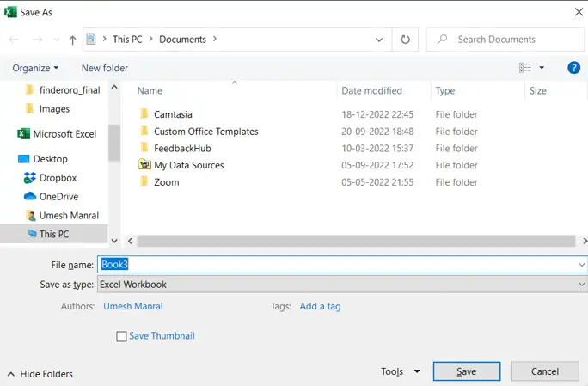Select the My Data Sources folder
This screenshot has width=588, height=386.
pyautogui.click(x=188, y=165)
